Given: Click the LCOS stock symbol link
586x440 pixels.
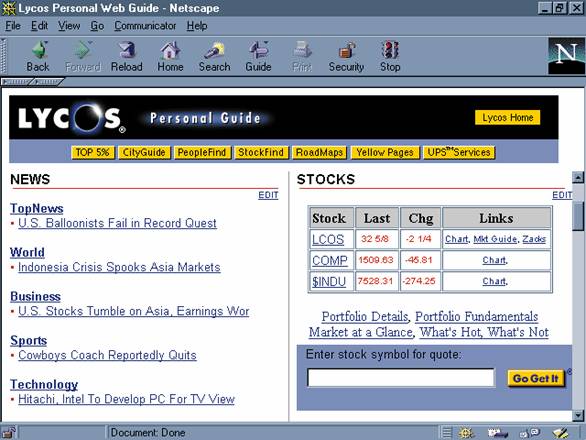Looking at the screenshot, I should click(x=328, y=239).
